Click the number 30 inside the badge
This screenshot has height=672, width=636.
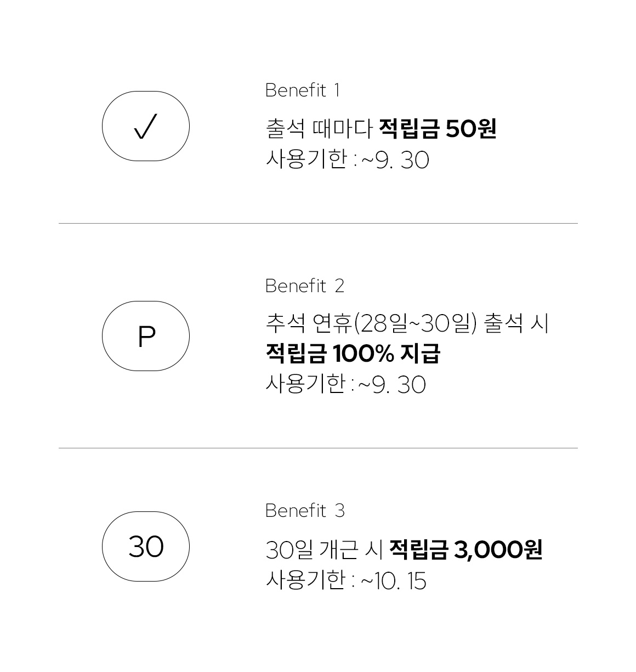click(146, 546)
